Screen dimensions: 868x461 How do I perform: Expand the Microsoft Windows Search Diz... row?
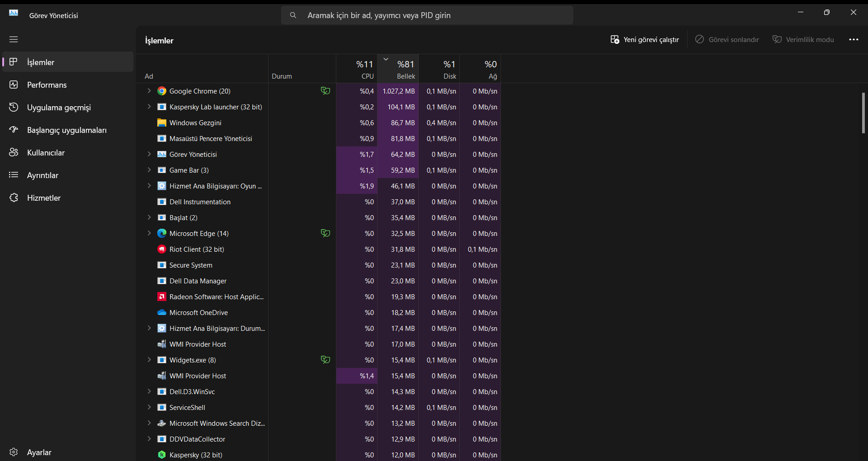coord(149,423)
